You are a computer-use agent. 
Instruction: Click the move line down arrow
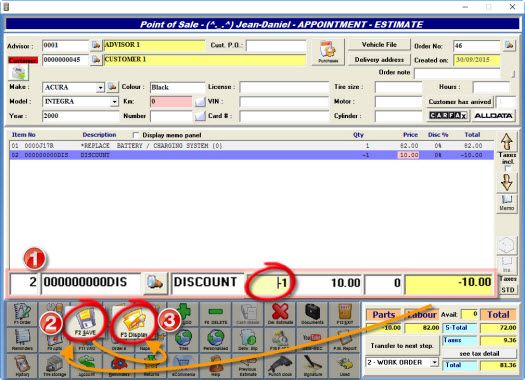pos(507,182)
